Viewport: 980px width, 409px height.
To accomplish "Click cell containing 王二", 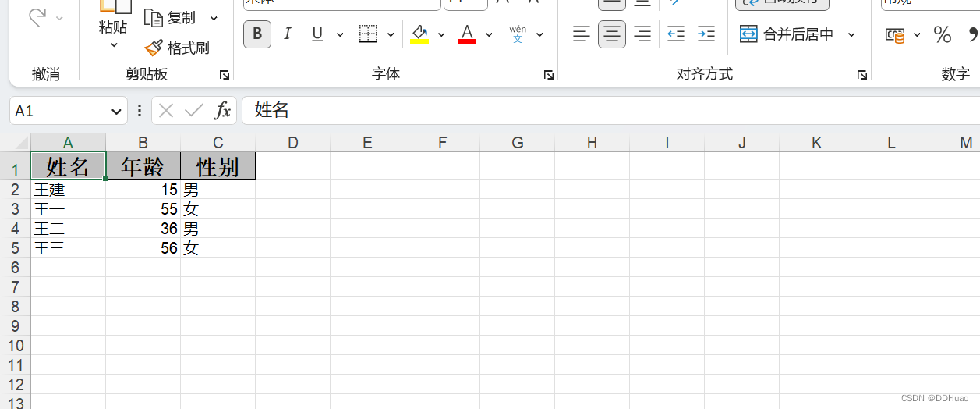I will [68, 229].
